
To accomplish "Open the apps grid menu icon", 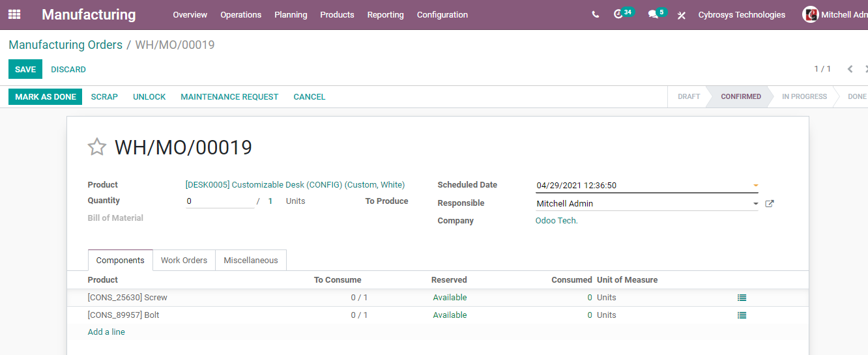I will tap(14, 14).
